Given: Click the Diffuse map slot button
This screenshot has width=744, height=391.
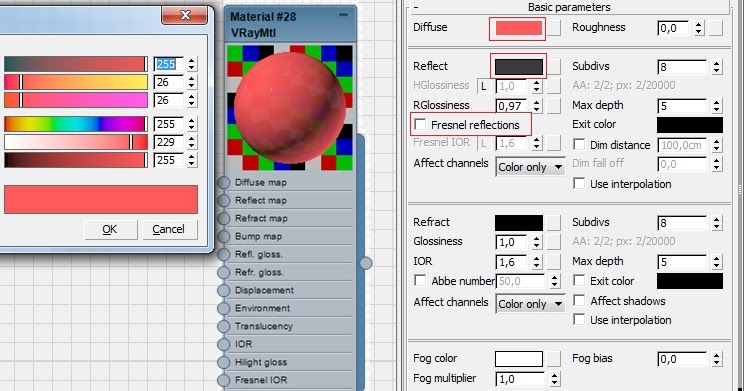Looking at the screenshot, I should [554, 28].
